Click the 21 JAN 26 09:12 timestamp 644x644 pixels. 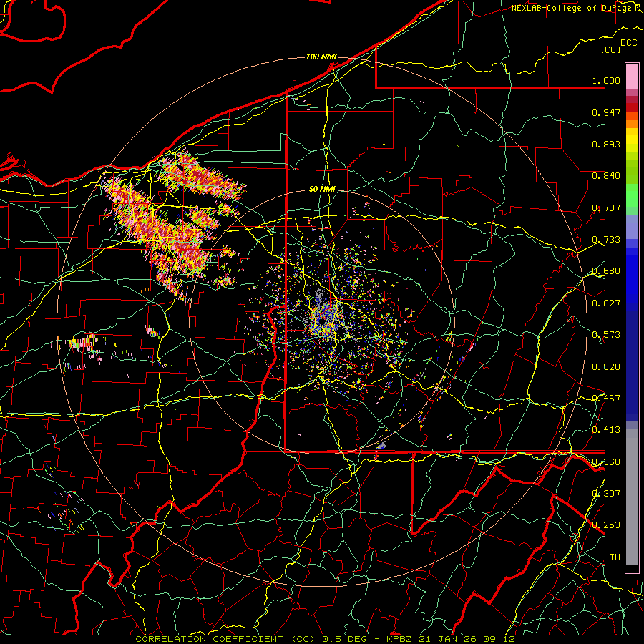(467, 639)
